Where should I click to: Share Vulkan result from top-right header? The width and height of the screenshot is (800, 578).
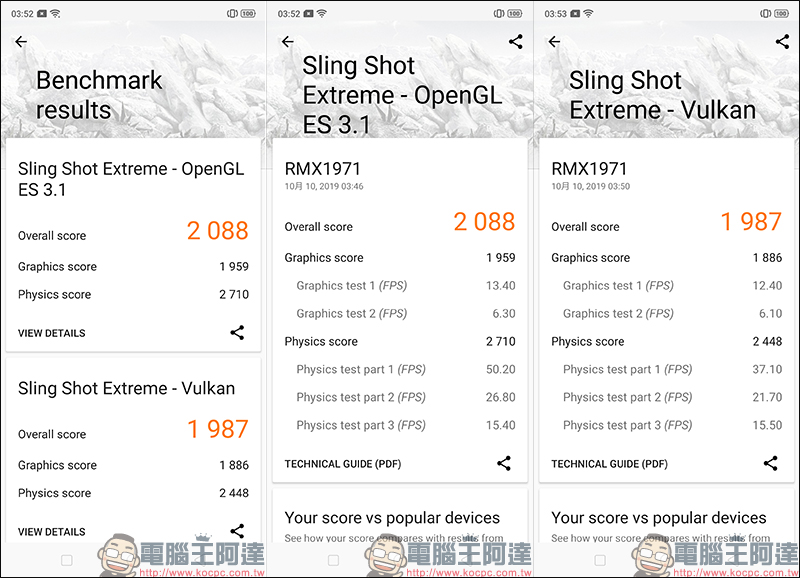pyautogui.click(x=783, y=41)
